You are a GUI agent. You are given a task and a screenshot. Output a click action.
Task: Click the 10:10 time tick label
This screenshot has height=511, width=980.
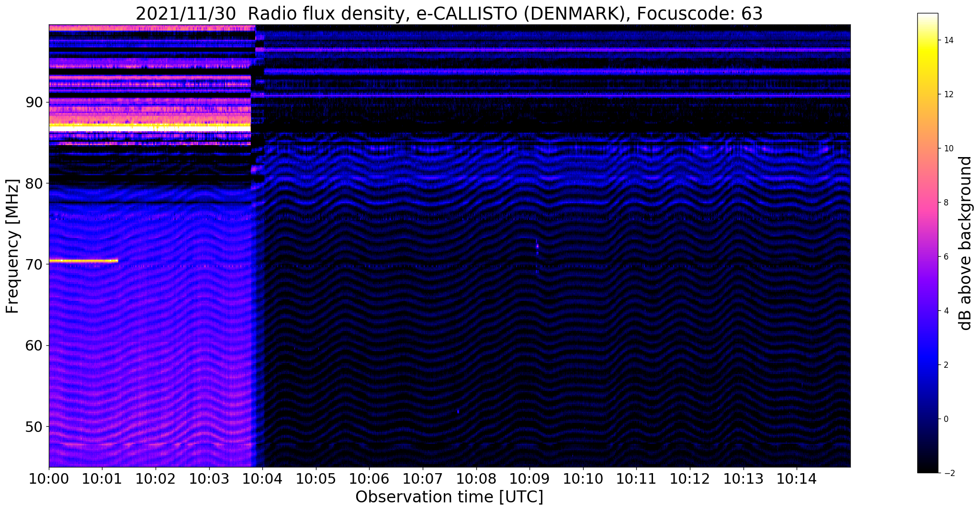tap(583, 479)
